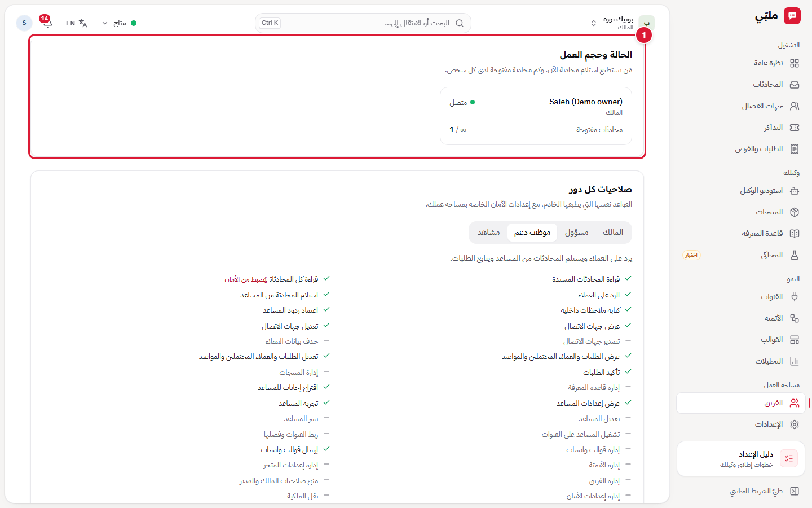Open قاعدة المعرفة book icon
812x508 pixels.
[795, 234]
